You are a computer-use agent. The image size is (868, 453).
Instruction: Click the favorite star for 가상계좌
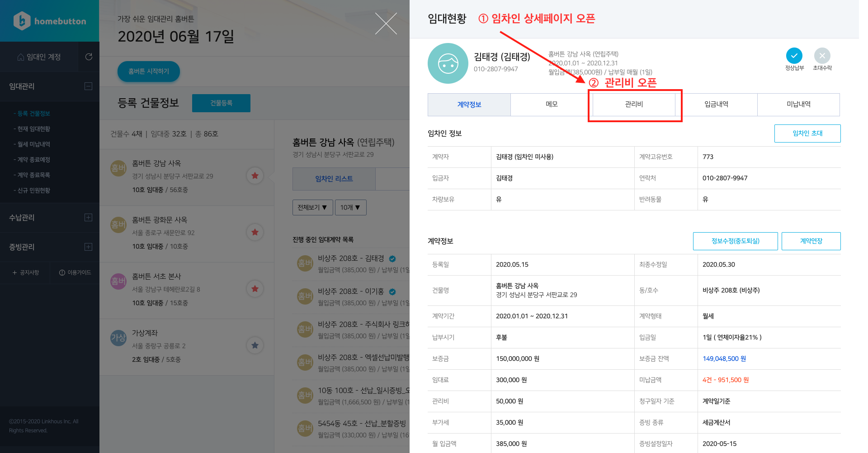click(255, 345)
